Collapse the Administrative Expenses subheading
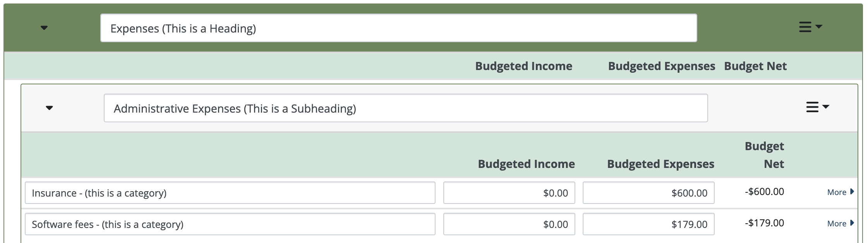The height and width of the screenshot is (243, 868). point(49,108)
